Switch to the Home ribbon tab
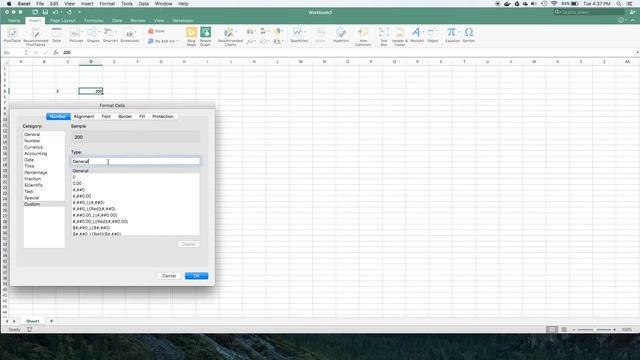Image resolution: width=640 pixels, height=360 pixels. (14, 20)
